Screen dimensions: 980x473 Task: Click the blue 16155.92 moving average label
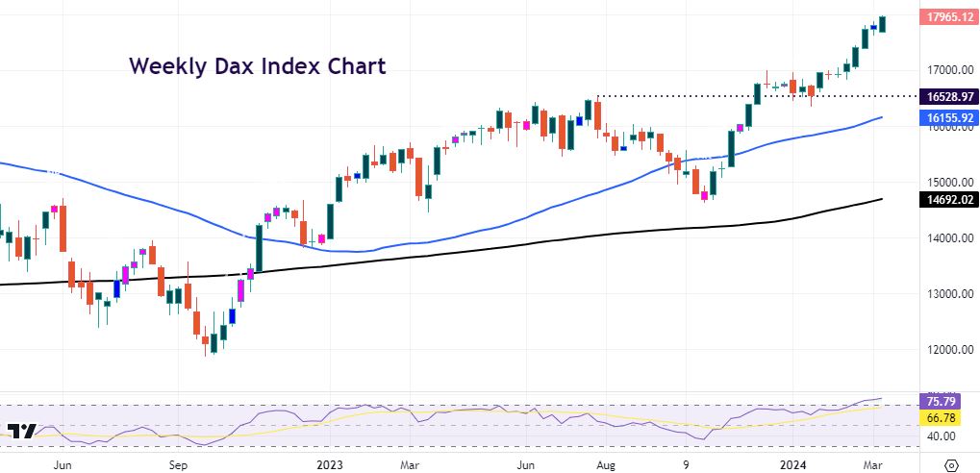tap(947, 118)
